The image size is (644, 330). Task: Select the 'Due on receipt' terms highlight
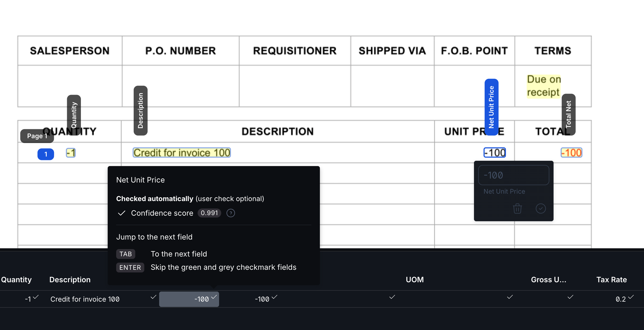coord(543,86)
